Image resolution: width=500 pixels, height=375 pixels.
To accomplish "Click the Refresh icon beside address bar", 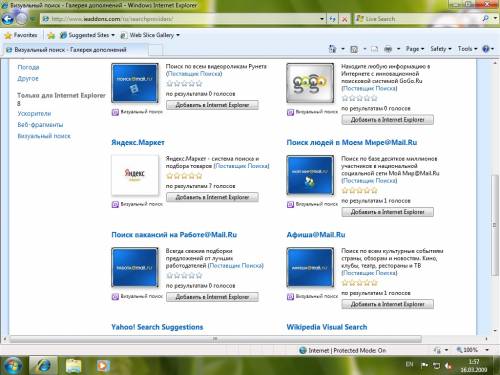I will pos(332,19).
